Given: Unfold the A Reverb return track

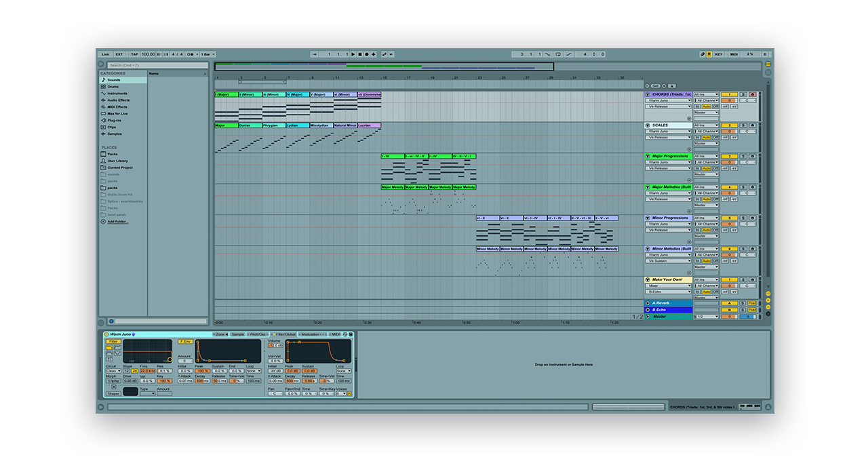Looking at the screenshot, I should pyautogui.click(x=648, y=303).
